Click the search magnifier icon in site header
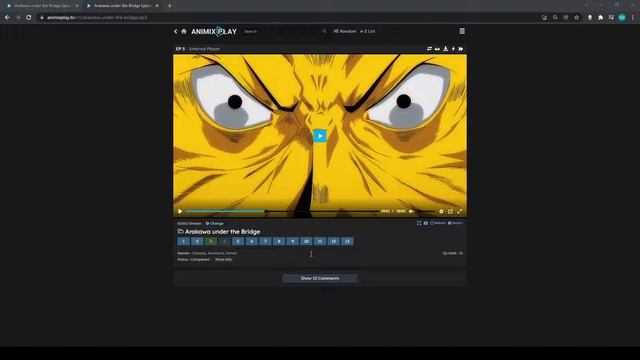Image resolution: width=640 pixels, height=360 pixels. [324, 31]
